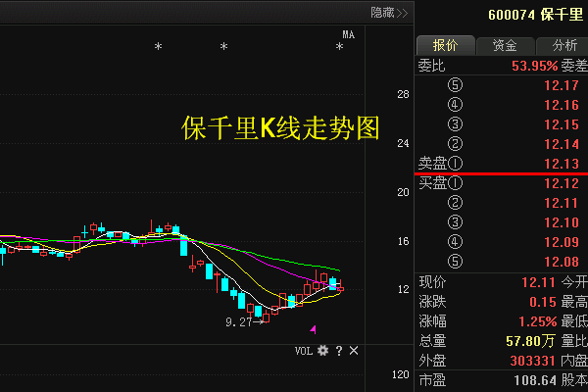
Task: Click the 总量 value 57.80万
Action: [x=530, y=341]
